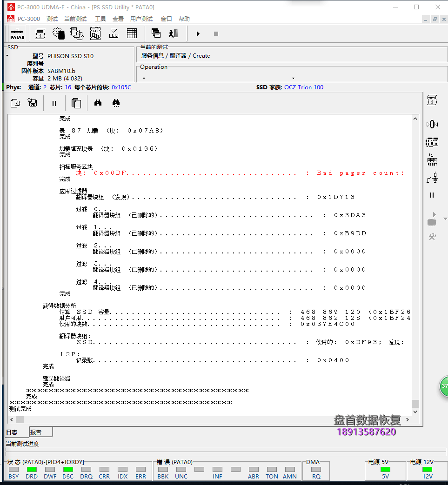Open the PCB board sidebar icon
Screen dimensions: 448x485
point(432,142)
